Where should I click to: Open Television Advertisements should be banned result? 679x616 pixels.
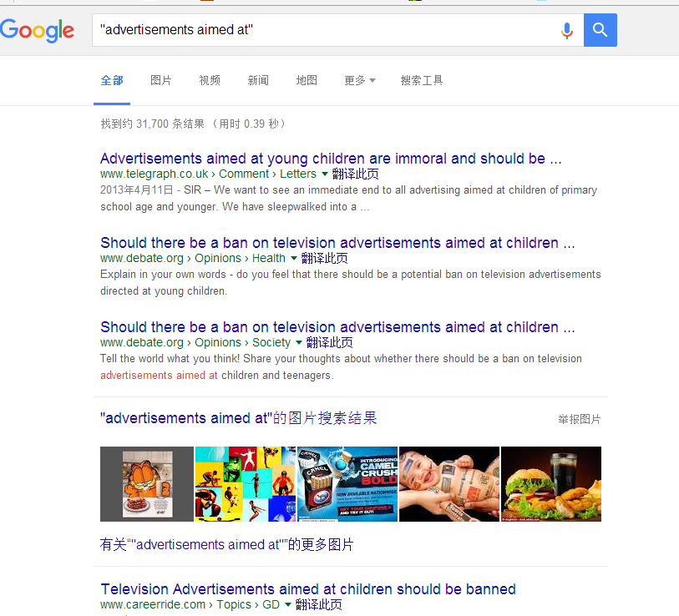point(308,589)
